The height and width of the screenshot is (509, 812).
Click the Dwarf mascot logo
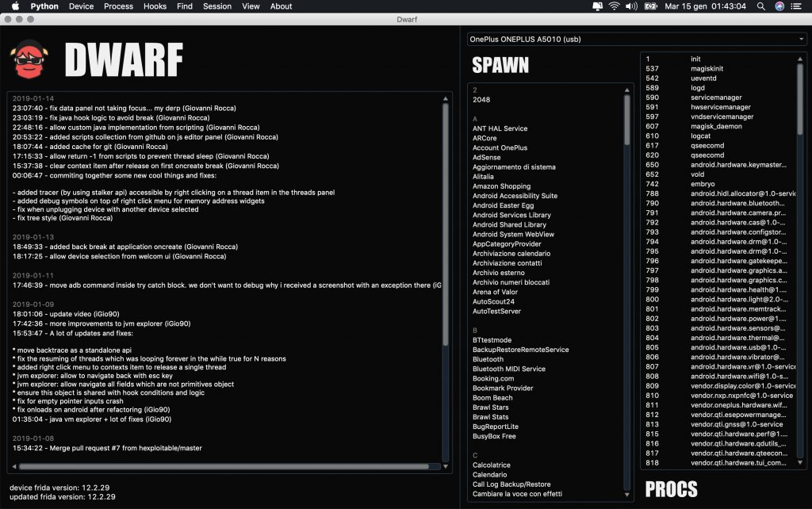coord(29,59)
